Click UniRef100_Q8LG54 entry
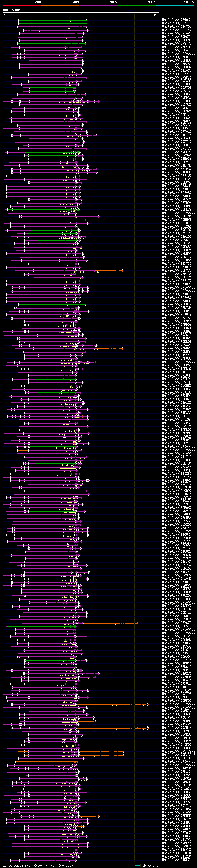Viewport: 197px width, 868px height. 177,94
